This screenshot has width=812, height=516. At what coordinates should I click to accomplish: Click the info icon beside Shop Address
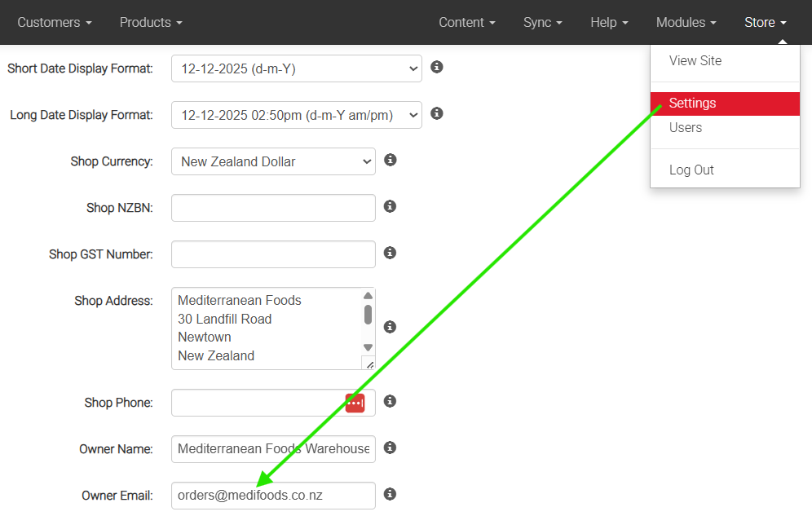click(x=390, y=326)
